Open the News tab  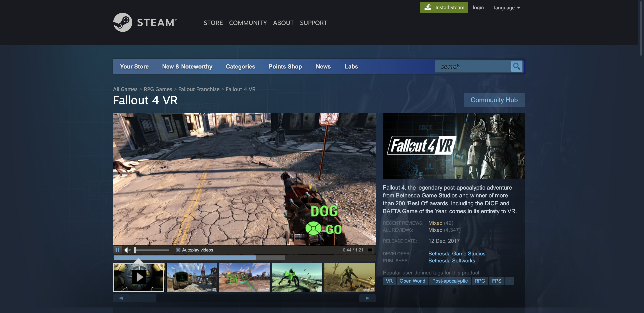(x=323, y=67)
